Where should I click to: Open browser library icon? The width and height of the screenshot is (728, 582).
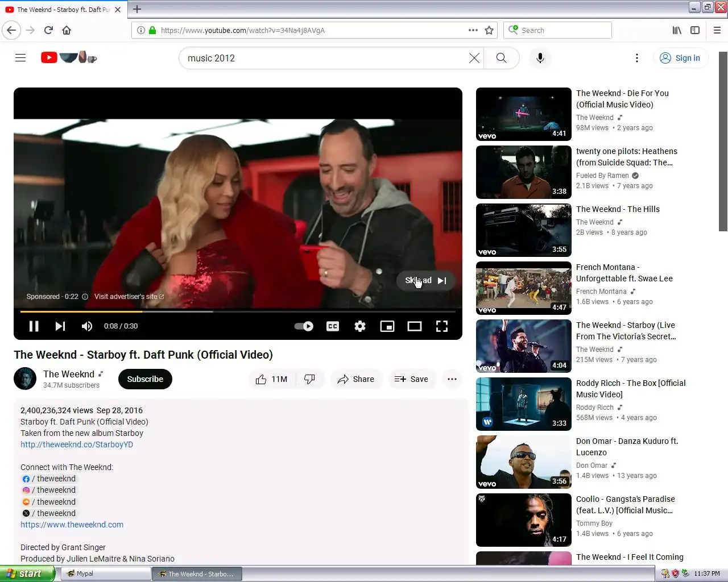click(677, 30)
